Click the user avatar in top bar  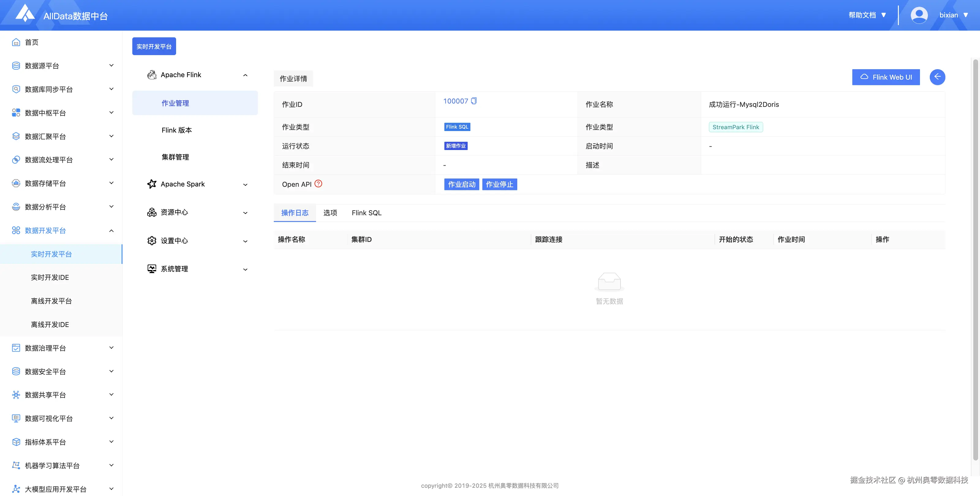(919, 15)
